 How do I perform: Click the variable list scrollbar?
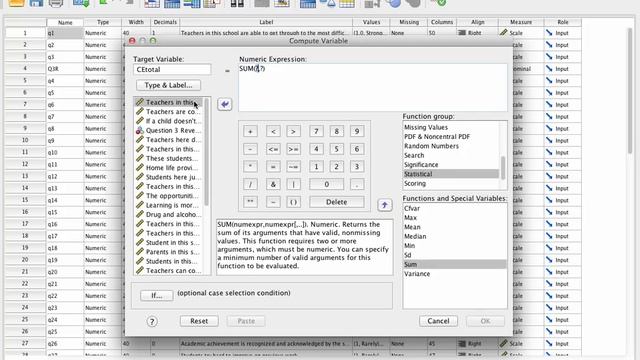206,152
